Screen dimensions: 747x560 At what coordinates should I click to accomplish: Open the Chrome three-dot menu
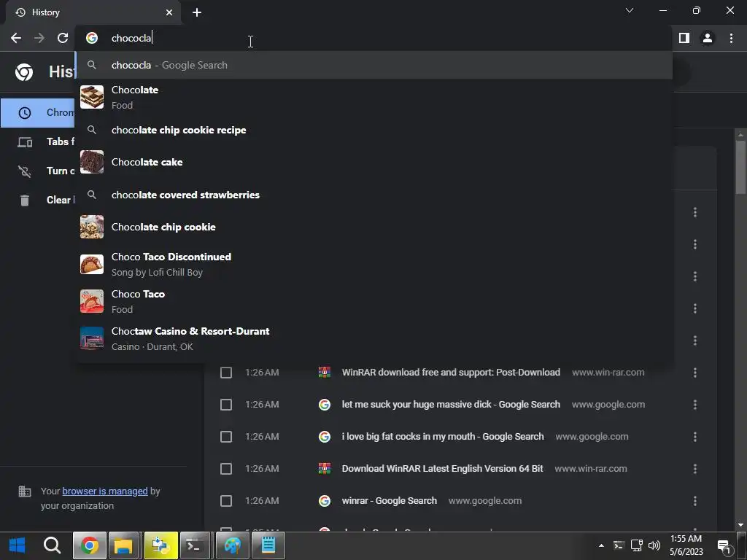[731, 38]
